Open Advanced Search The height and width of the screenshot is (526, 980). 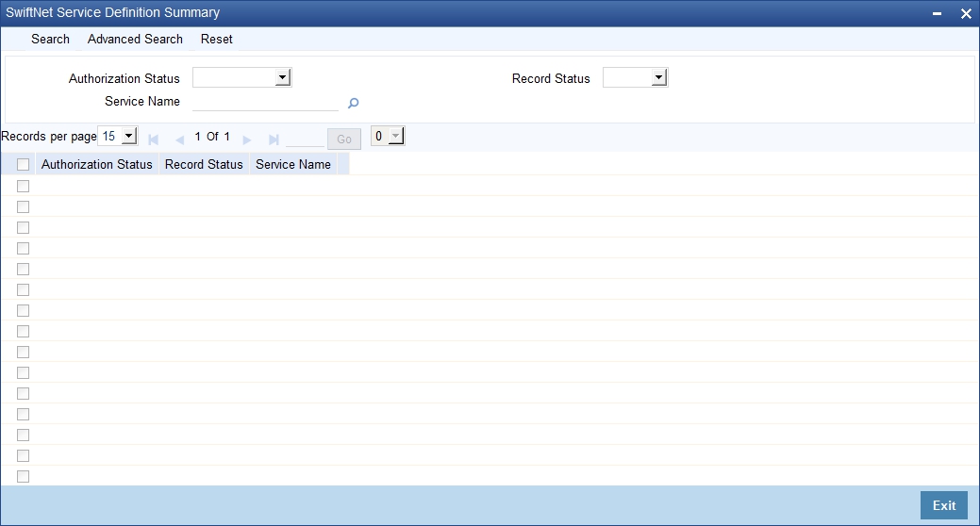(135, 39)
